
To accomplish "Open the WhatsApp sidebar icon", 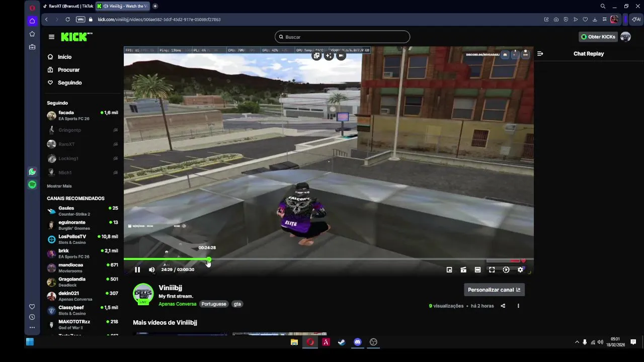I will 32,172.
